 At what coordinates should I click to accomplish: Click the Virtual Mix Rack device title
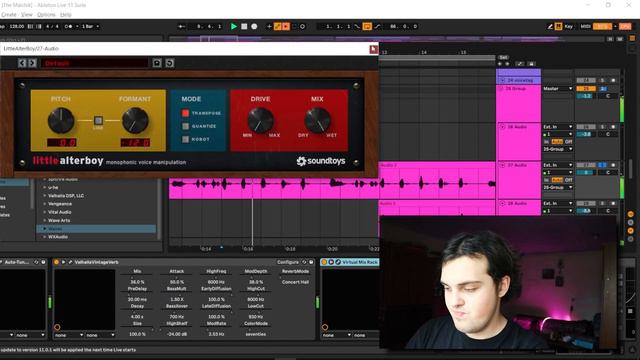[x=360, y=262]
